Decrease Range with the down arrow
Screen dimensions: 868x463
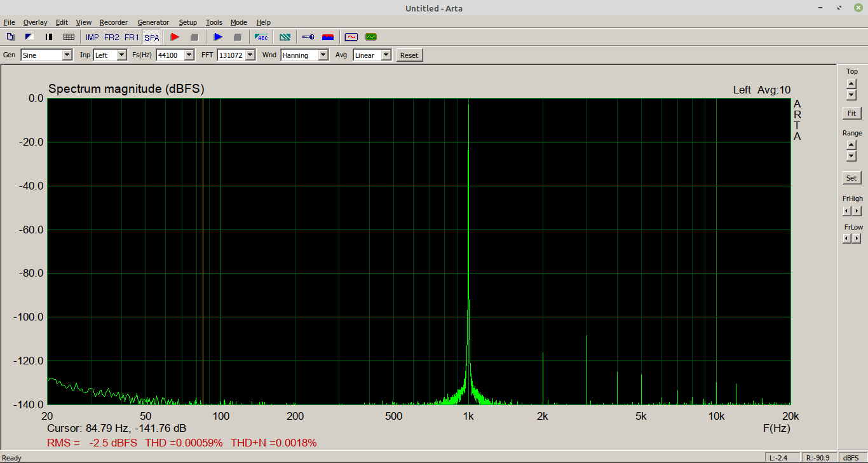tap(851, 156)
